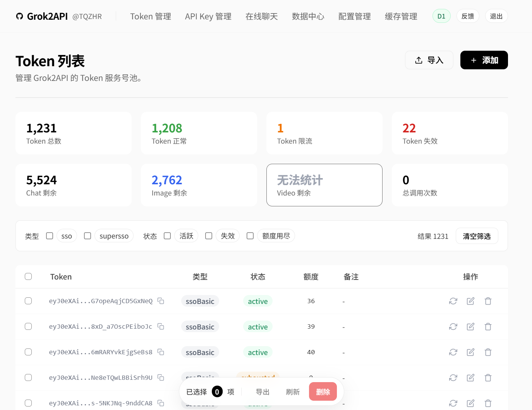Delete the token row with quota 39

[488, 326]
